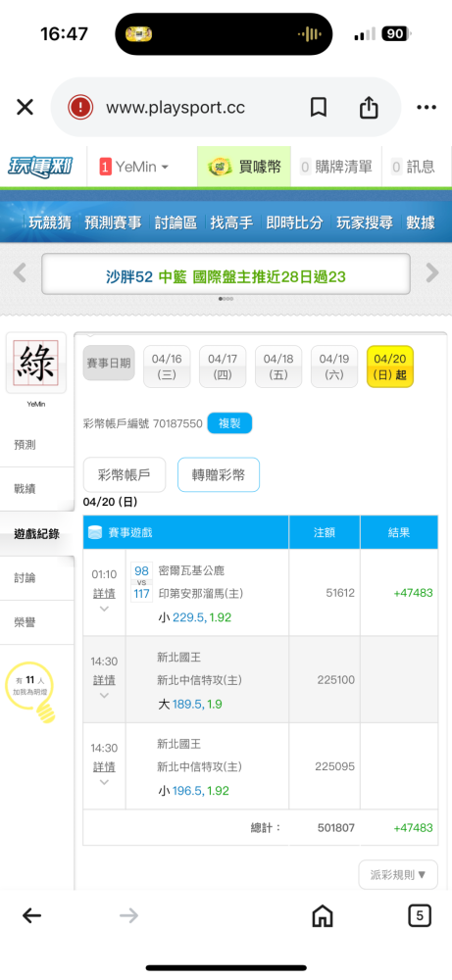
Task: Show next banner with right arrow
Action: 432,273
